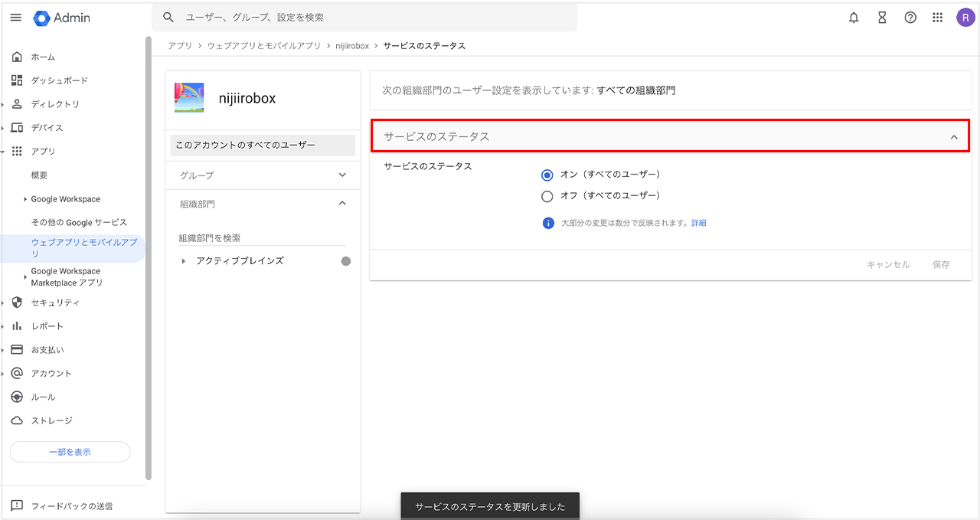Open the help question mark icon
The width and height of the screenshot is (980, 520).
click(x=910, y=18)
